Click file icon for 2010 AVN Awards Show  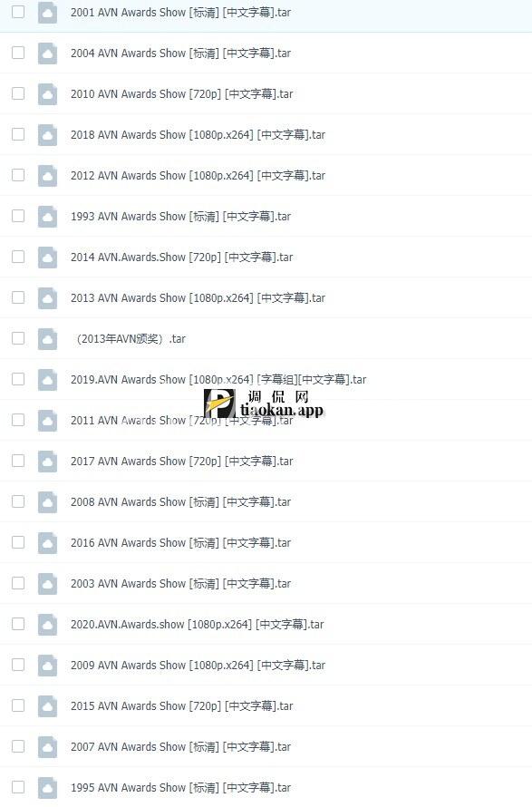(x=47, y=93)
